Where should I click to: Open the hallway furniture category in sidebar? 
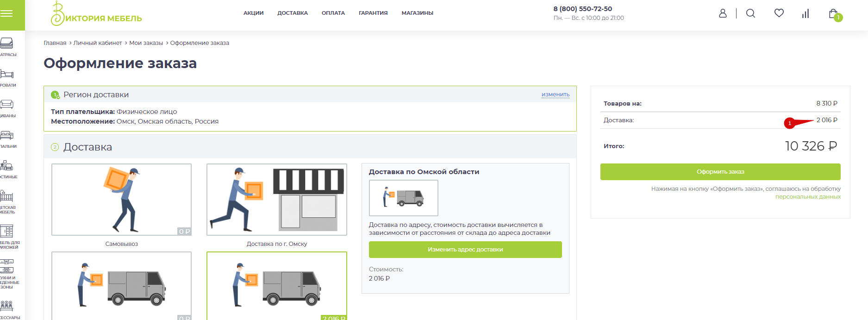point(8,237)
